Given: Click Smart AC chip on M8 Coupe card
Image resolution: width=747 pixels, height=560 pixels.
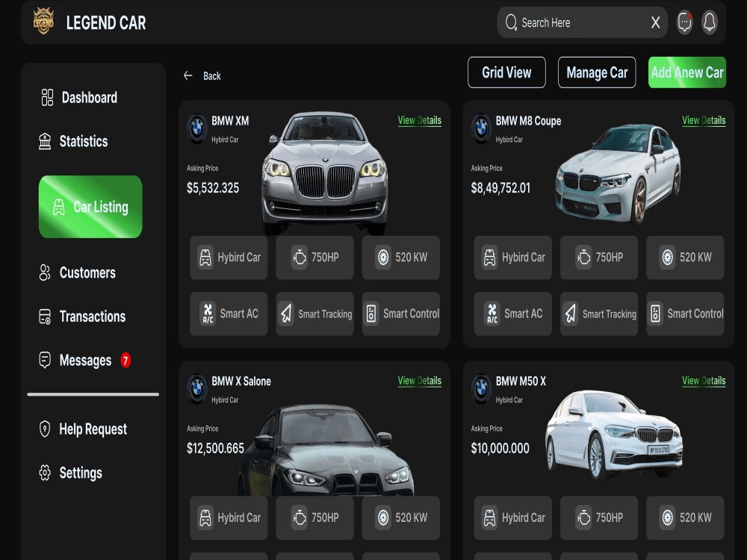Looking at the screenshot, I should click(x=513, y=314).
